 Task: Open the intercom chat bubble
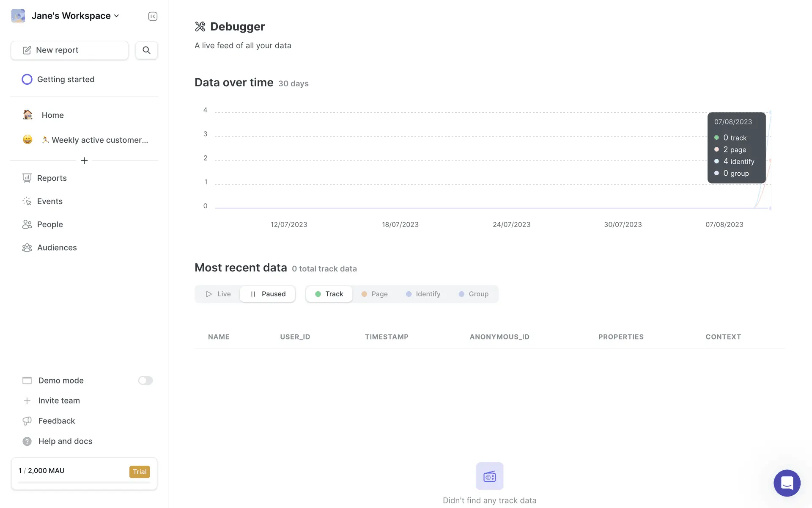tap(787, 483)
